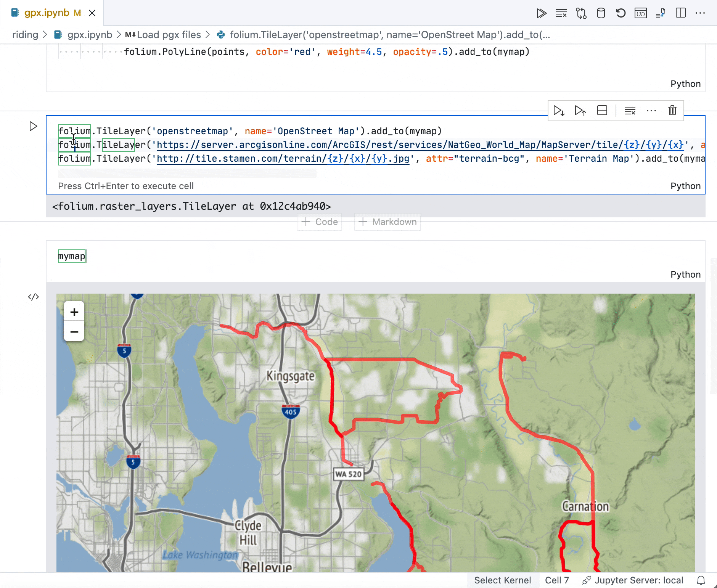Image resolution: width=717 pixels, height=588 pixels.
Task: Run the TileLayer cell
Action: [33, 126]
